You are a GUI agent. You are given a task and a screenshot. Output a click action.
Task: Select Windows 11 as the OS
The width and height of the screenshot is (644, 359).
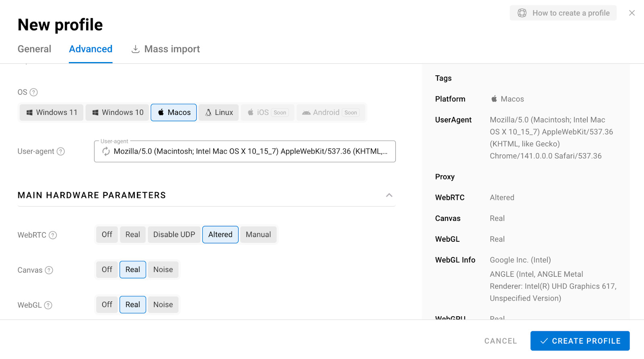(52, 112)
